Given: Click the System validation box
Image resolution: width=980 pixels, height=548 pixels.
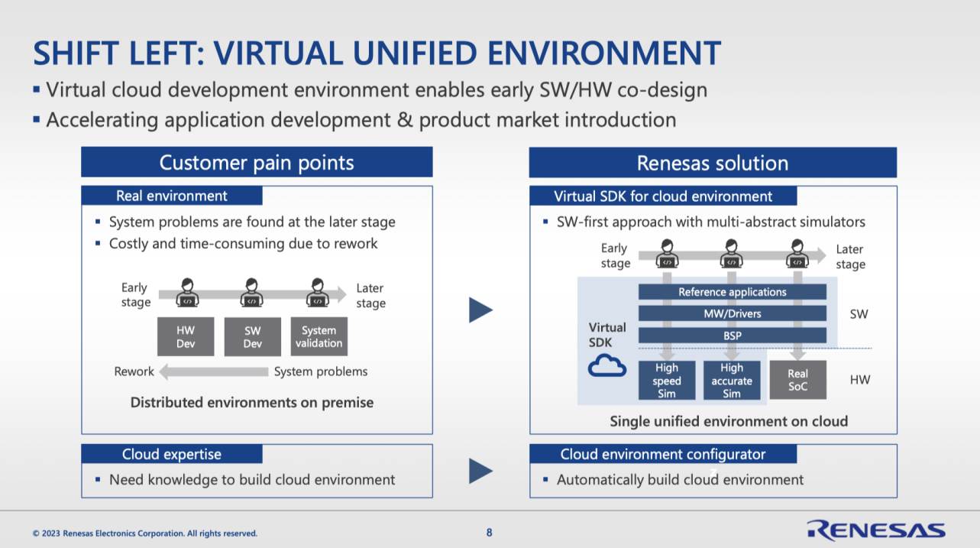Looking at the screenshot, I should [319, 337].
